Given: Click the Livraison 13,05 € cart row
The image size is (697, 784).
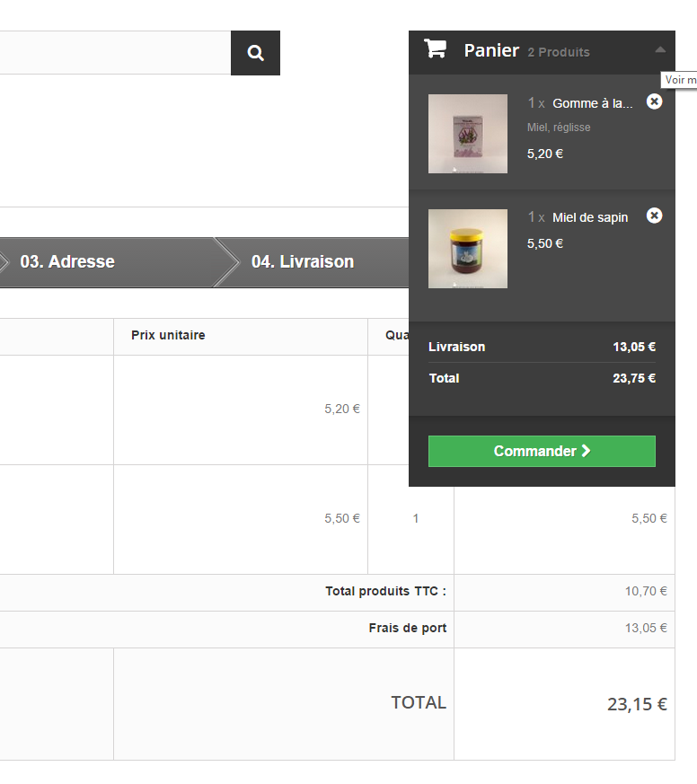Looking at the screenshot, I should click(542, 347).
